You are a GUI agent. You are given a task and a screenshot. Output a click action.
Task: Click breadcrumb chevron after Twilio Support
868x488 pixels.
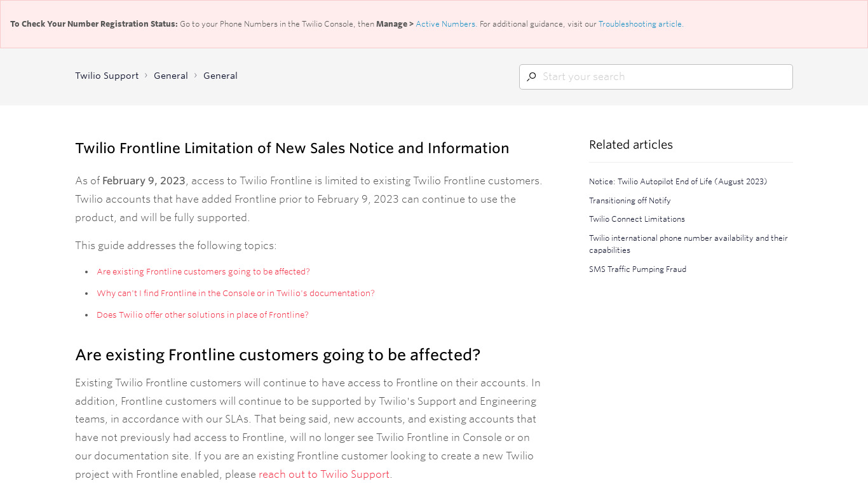coord(146,76)
